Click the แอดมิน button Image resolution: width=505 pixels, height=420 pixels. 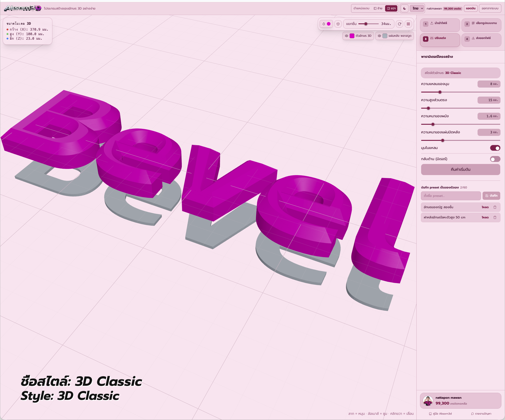coord(471,8)
